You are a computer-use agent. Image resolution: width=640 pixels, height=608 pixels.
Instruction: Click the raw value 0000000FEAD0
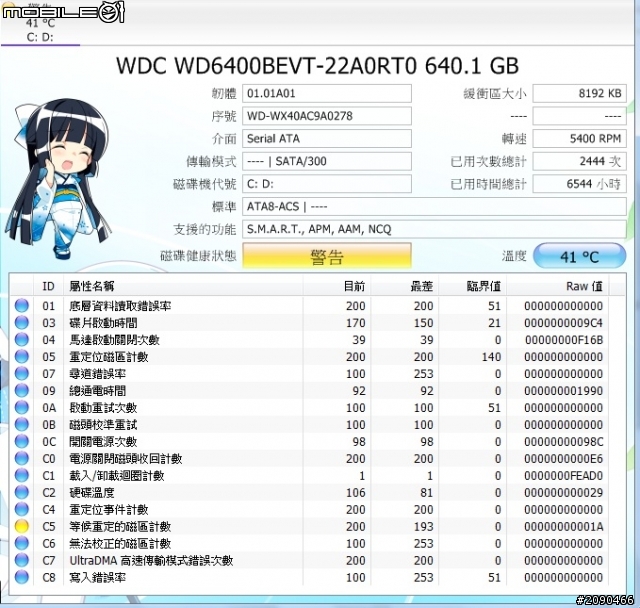(564, 475)
